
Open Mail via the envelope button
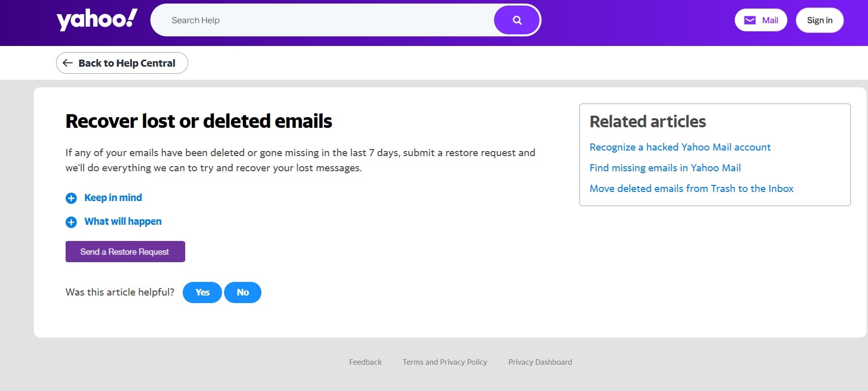pos(761,20)
